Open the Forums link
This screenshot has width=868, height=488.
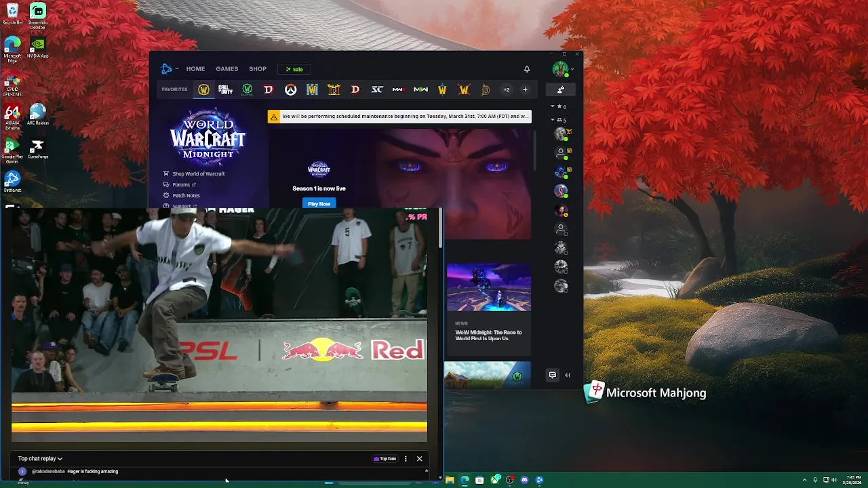pyautogui.click(x=181, y=185)
